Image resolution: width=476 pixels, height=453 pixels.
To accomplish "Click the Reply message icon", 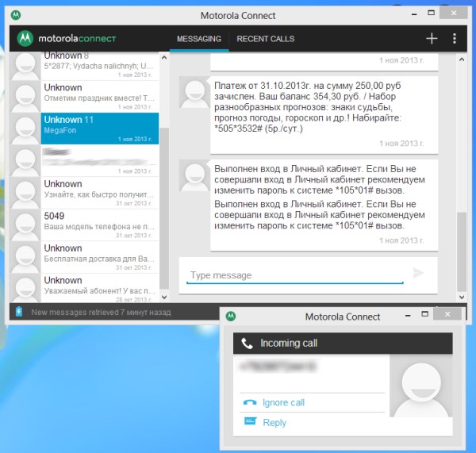I will coord(250,421).
